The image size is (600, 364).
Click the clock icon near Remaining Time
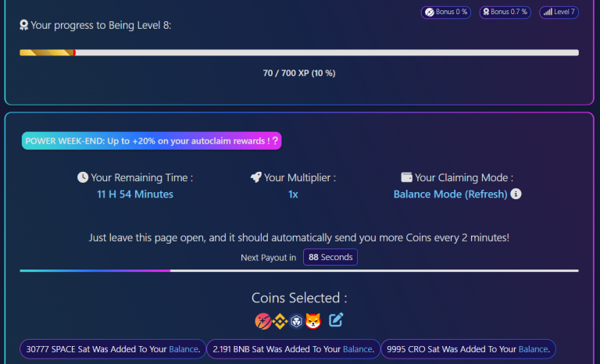[83, 177]
